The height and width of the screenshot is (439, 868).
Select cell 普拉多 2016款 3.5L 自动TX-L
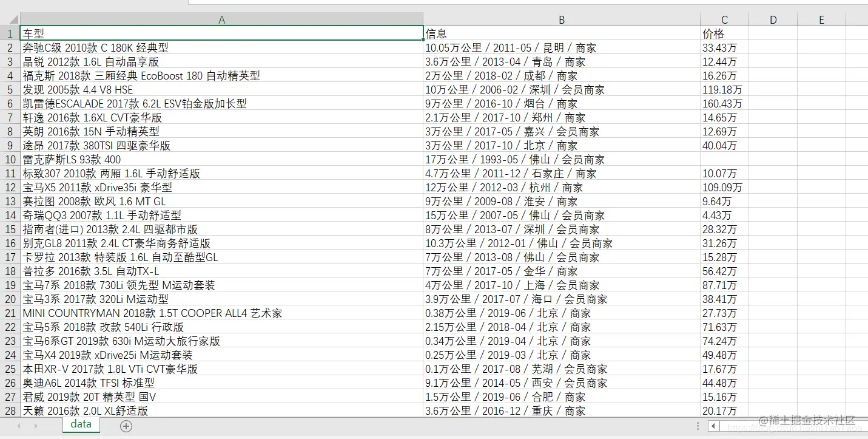[222, 271]
